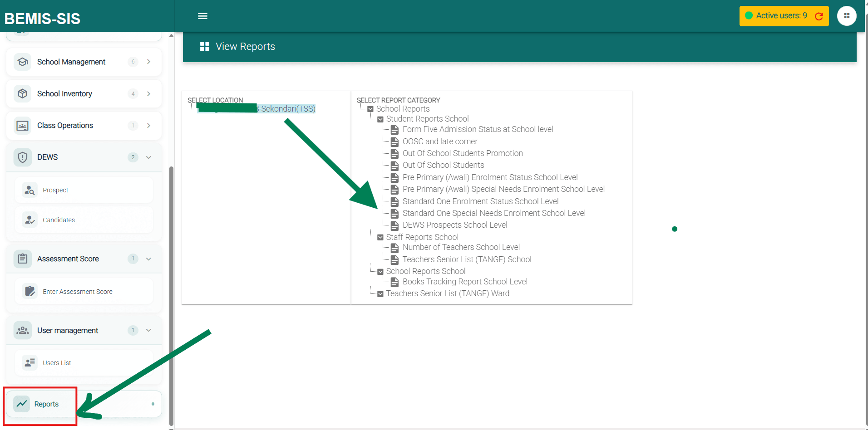Select the Sekondari(TSS) location node
Viewport: 868px width, 430px height.
coord(287,109)
